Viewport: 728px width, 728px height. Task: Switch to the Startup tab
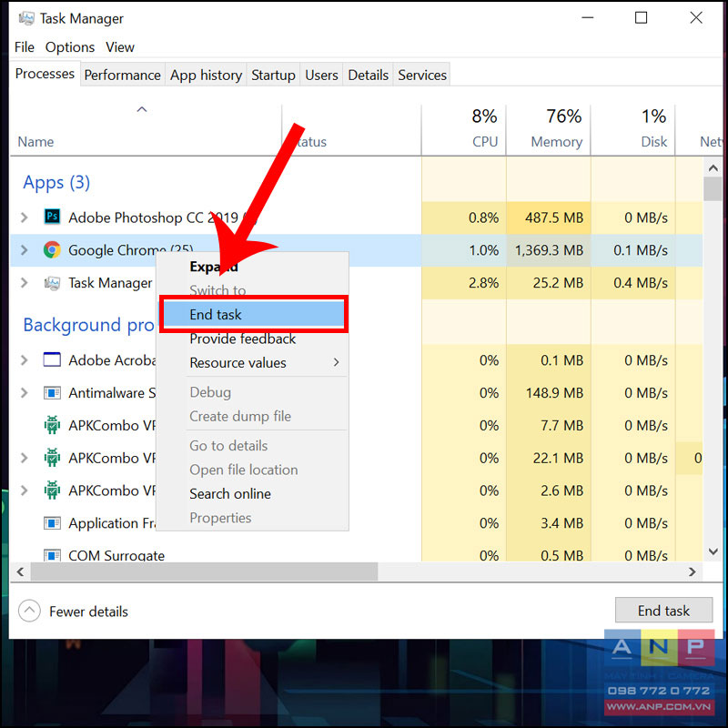tap(273, 75)
